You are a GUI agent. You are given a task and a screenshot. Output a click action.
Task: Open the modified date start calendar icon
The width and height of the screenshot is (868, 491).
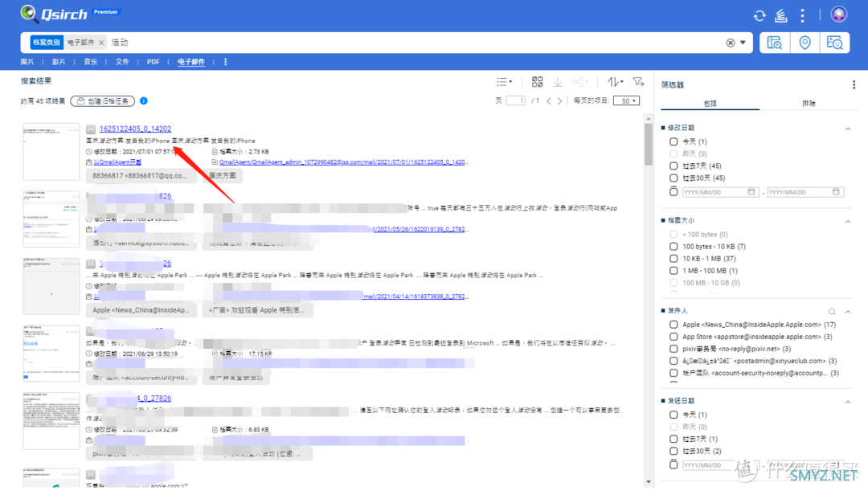[751, 192]
